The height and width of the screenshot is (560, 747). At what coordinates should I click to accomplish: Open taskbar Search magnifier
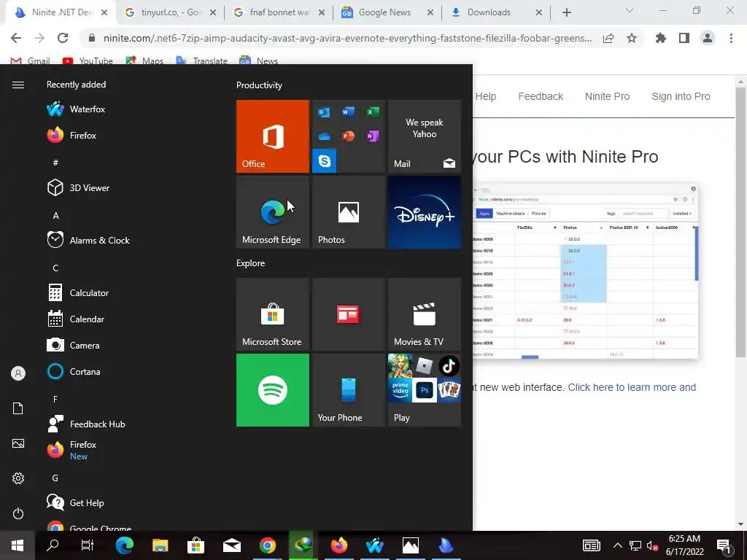53,545
